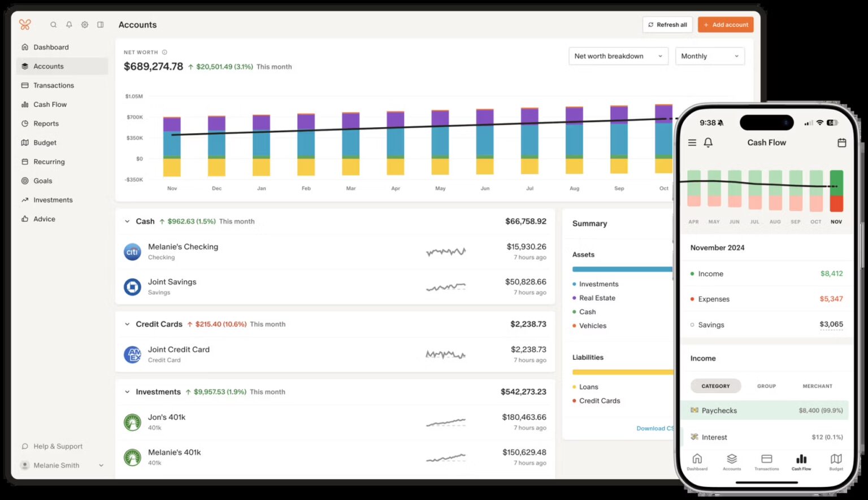The height and width of the screenshot is (500, 868).
Task: Toggle the Real Estate legend item in Summary
Action: coord(596,298)
